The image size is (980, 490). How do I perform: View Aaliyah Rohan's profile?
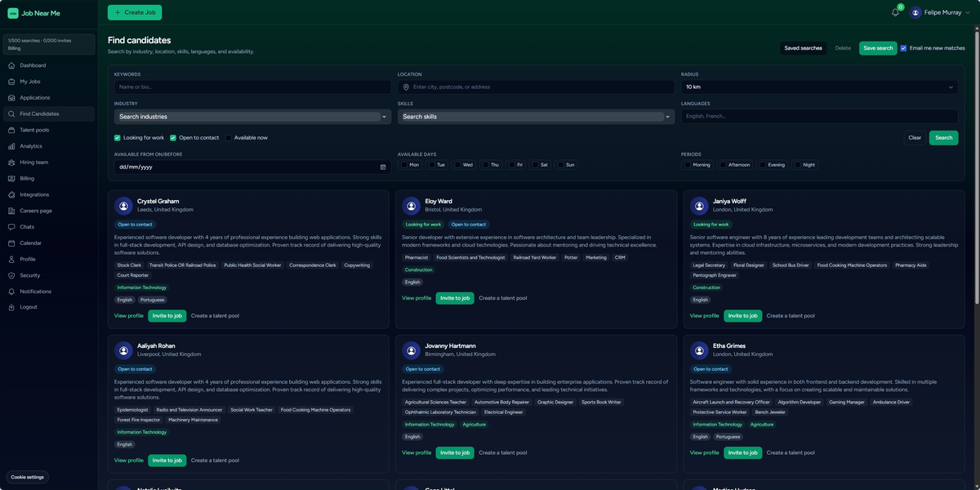pos(129,461)
